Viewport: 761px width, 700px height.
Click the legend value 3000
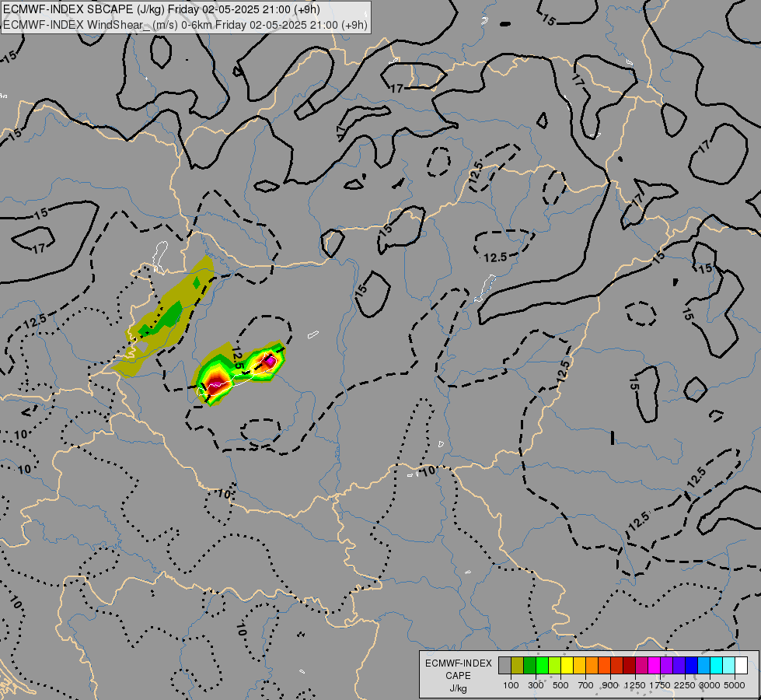point(710,685)
